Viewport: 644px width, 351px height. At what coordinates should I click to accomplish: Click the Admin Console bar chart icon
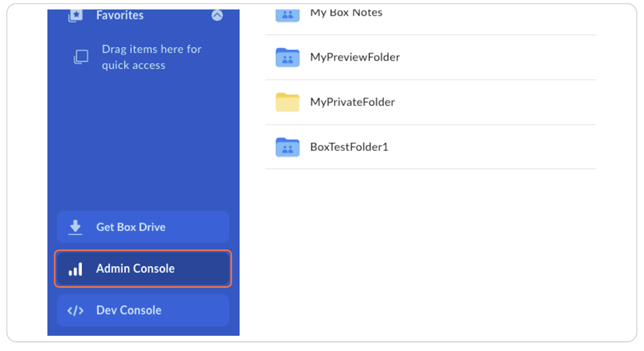75,269
